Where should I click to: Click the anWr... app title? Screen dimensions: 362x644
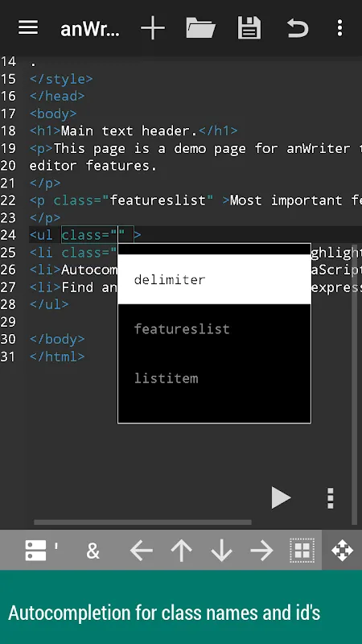90,29
